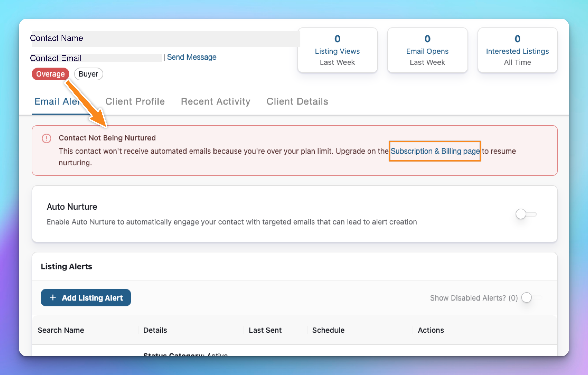The width and height of the screenshot is (588, 375).
Task: Click the Add Listing Alert button
Action: (x=86, y=298)
